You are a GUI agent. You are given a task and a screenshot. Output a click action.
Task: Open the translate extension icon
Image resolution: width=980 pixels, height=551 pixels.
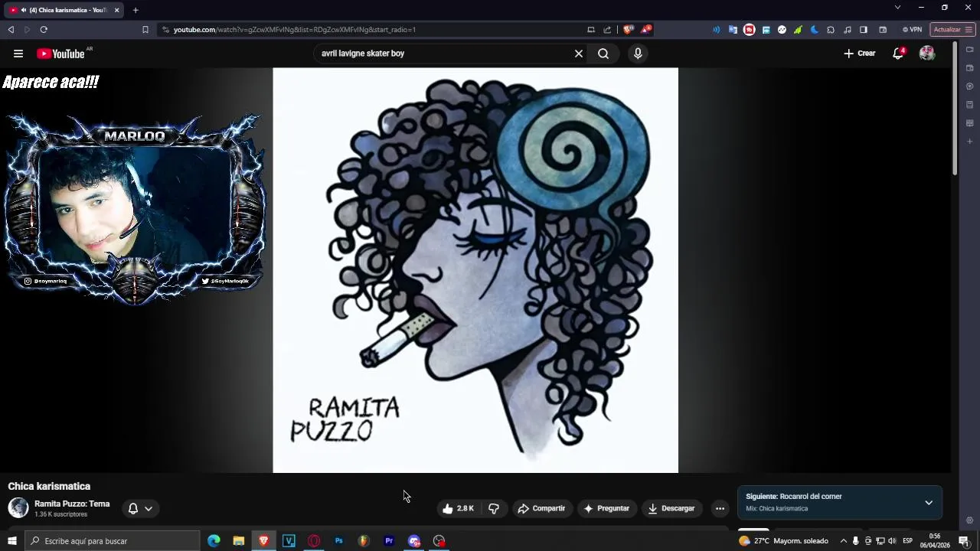[733, 30]
